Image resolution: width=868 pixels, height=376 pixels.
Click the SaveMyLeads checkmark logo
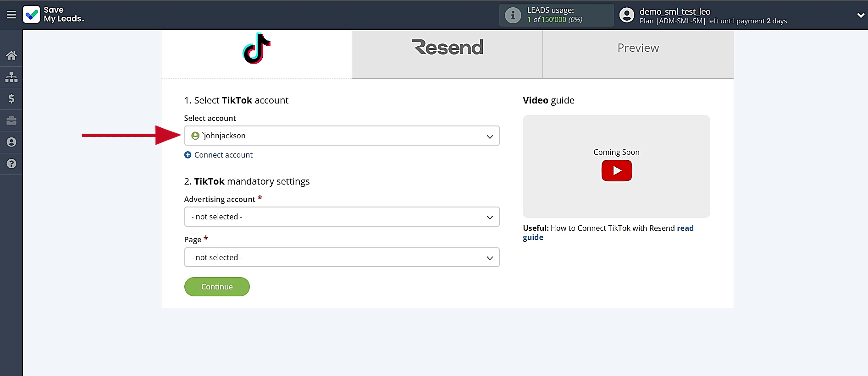click(32, 15)
